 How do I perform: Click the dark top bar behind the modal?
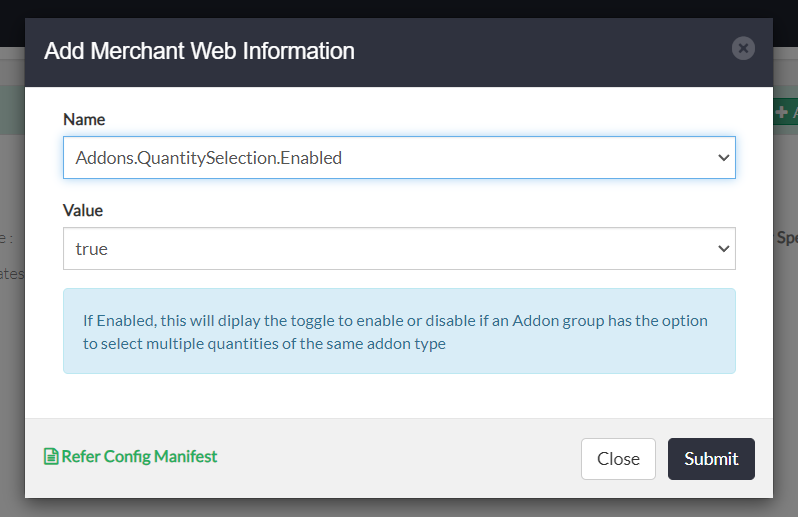pos(400,8)
